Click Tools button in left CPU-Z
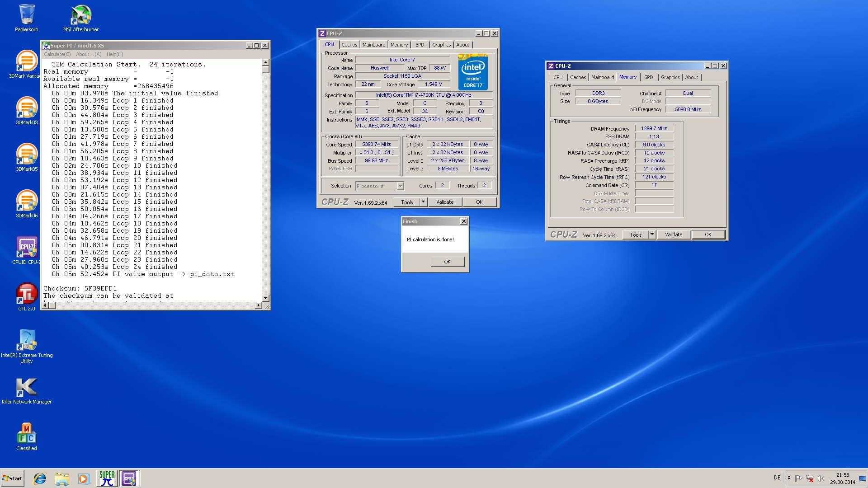This screenshot has height=488, width=868. pos(407,202)
